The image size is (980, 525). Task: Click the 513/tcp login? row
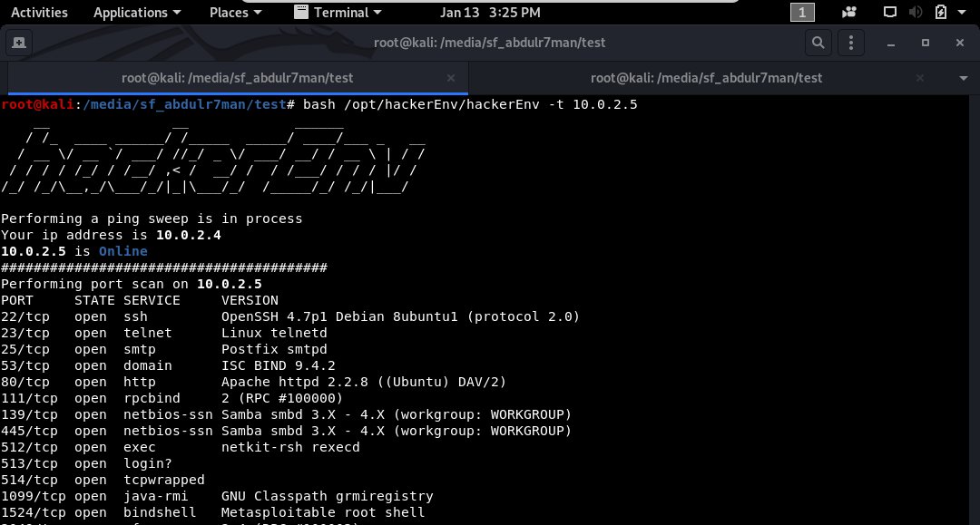pos(86,463)
